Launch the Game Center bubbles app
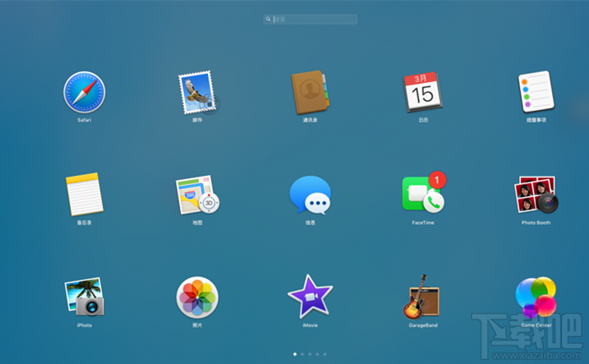Viewport: 589px width, 364px height. click(536, 298)
